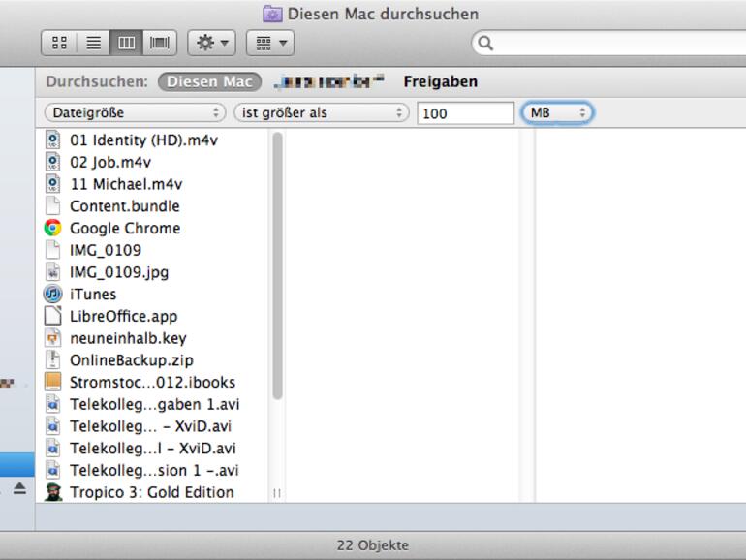Viewport: 746px width, 560px height.
Task: Click the neuneinhalb.key Keynote icon
Action: (53, 338)
